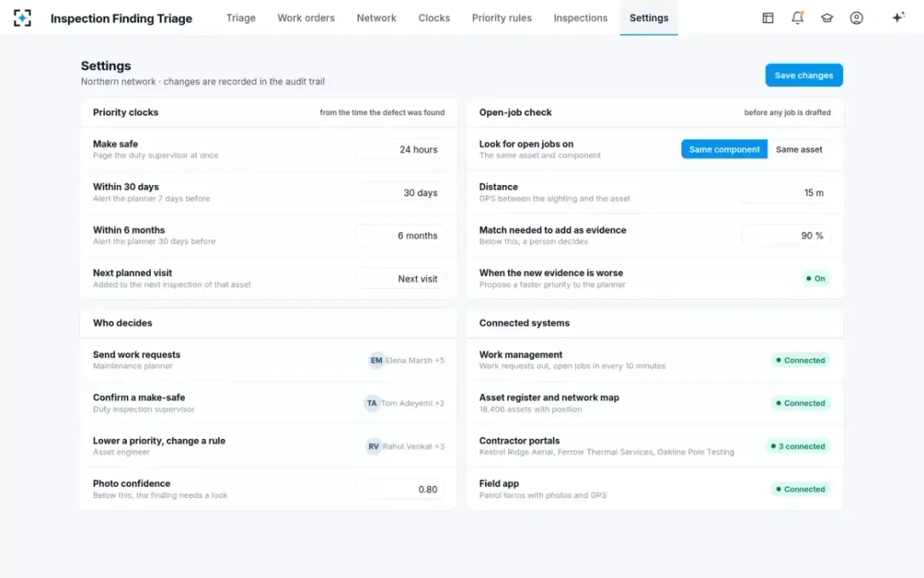Click 'Lower a priority, change a rule' label

coord(159,441)
